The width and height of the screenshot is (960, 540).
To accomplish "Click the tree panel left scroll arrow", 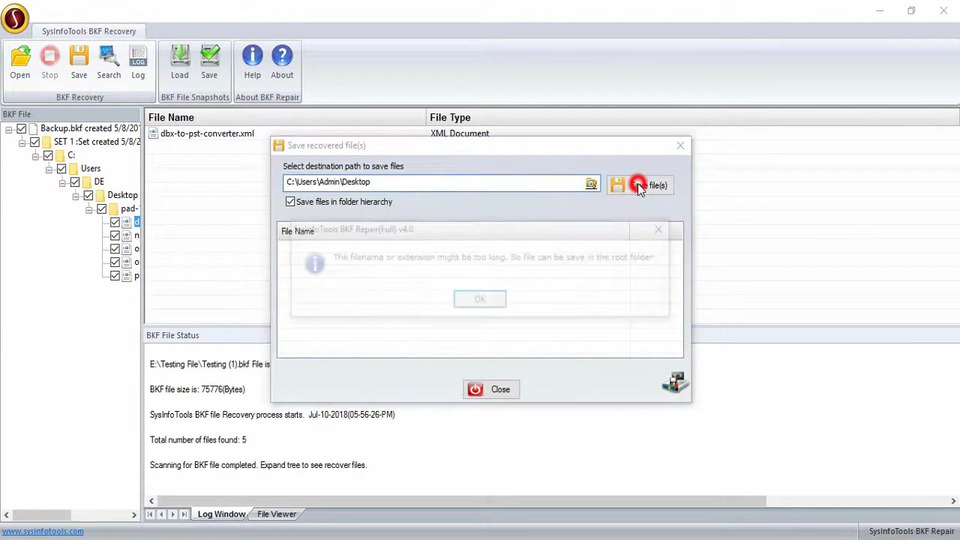I will pyautogui.click(x=6, y=516).
